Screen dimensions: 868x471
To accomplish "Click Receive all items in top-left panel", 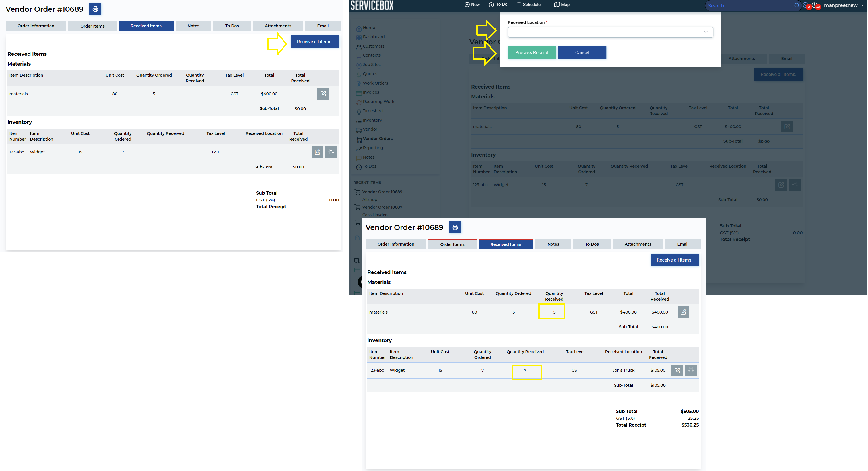I will pyautogui.click(x=314, y=42).
